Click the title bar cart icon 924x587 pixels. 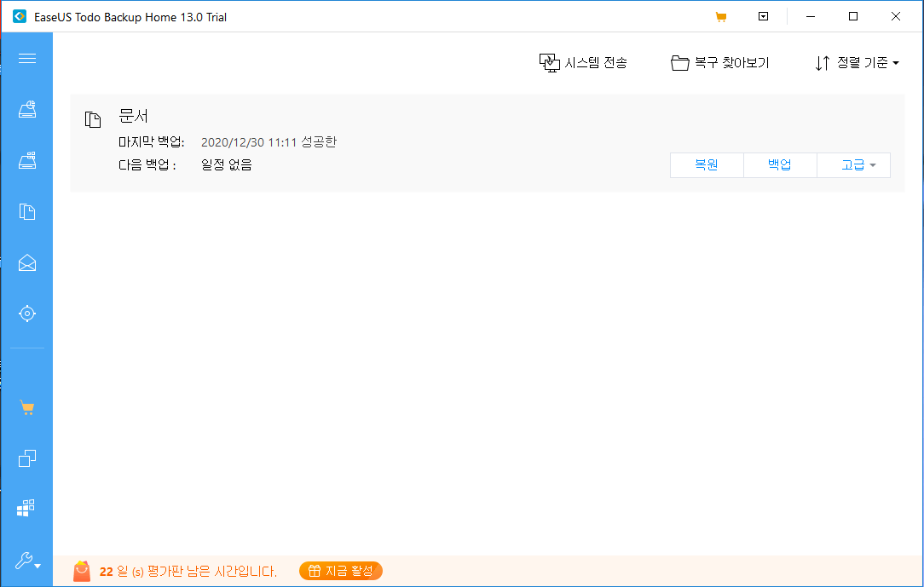(720, 17)
